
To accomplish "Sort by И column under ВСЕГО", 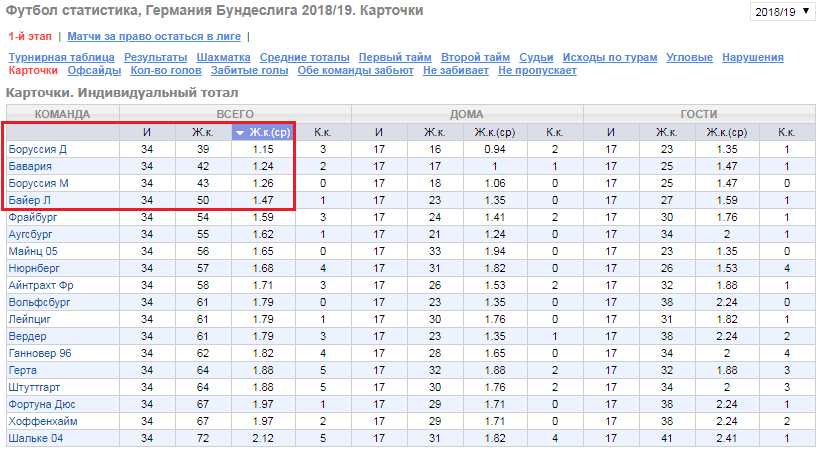I will click(x=147, y=132).
